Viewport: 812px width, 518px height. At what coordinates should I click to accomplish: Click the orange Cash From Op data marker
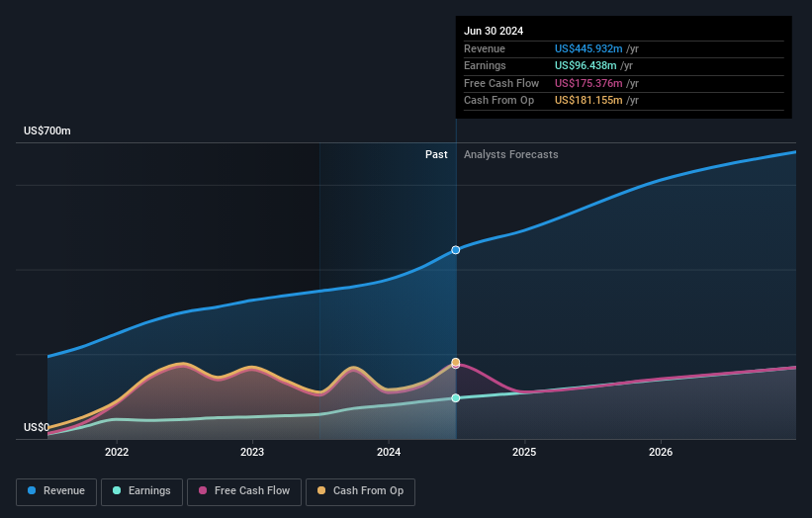click(456, 362)
